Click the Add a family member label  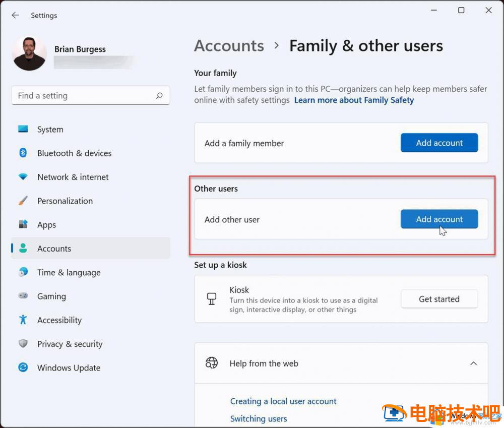click(x=244, y=143)
